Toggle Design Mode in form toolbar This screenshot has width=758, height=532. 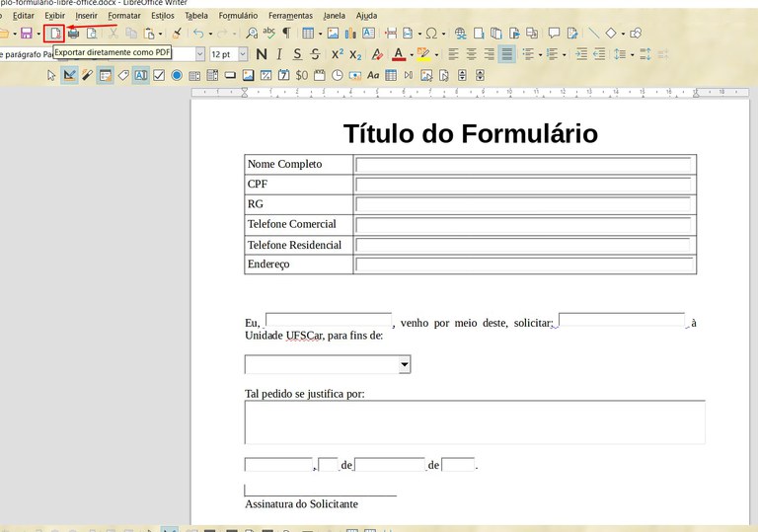pos(70,75)
